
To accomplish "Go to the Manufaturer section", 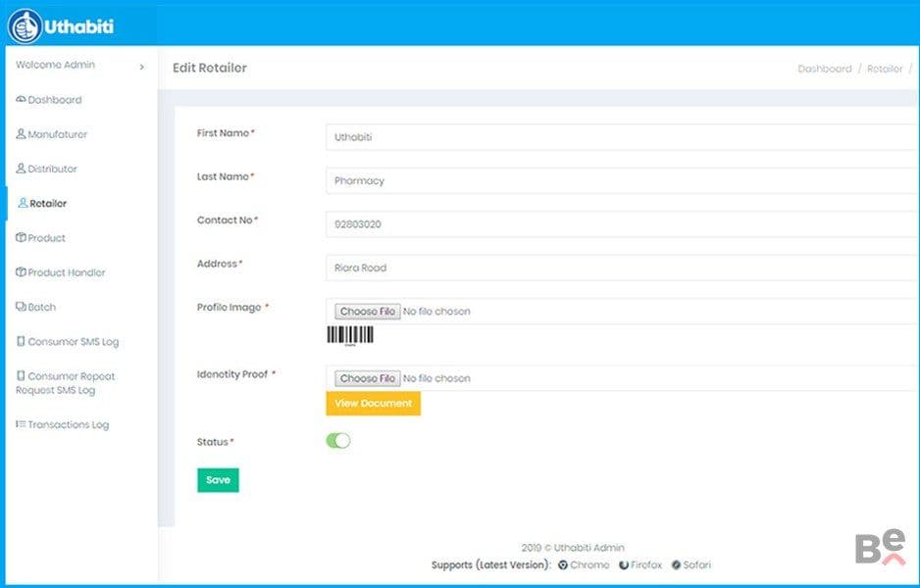I will [x=58, y=134].
